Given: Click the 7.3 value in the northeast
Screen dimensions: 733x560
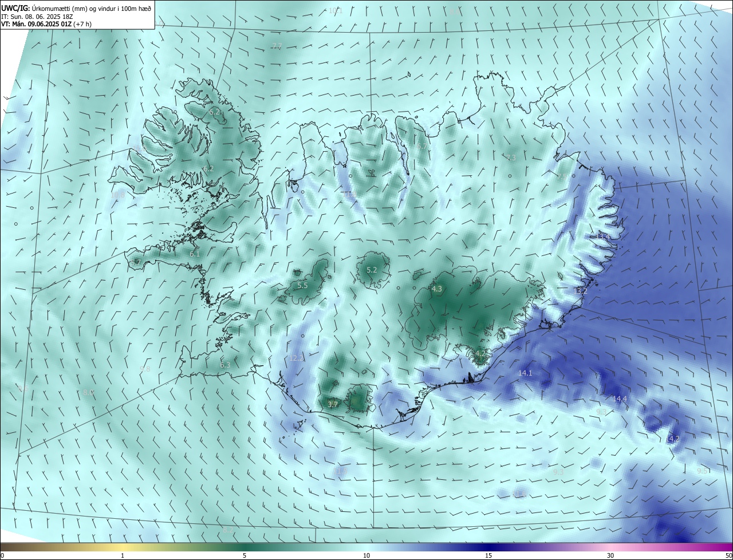Looking at the screenshot, I should pos(511,157).
